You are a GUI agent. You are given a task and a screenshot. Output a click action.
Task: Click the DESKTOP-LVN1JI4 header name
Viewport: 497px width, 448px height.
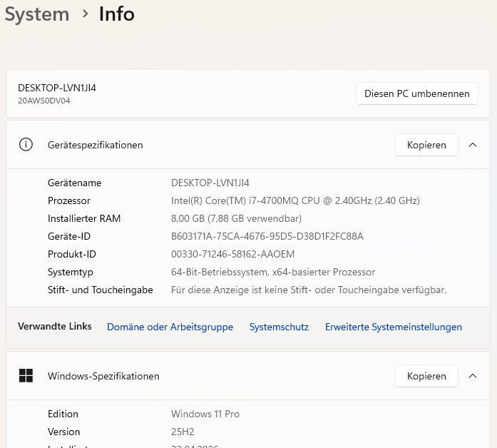click(x=57, y=88)
